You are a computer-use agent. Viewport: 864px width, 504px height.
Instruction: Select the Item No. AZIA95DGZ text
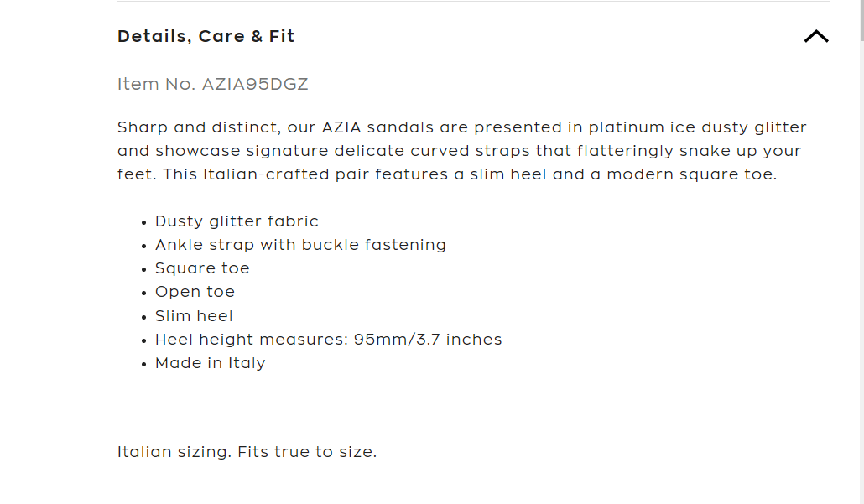tap(213, 84)
